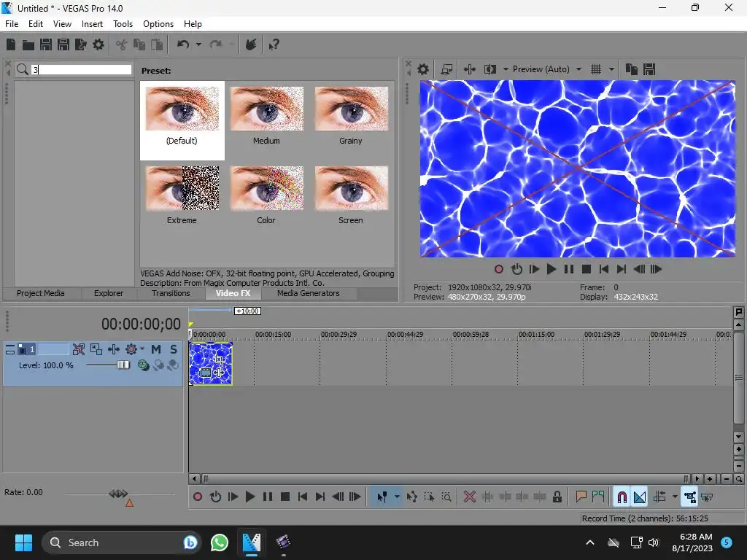Switch to Transitions tab
The height and width of the screenshot is (560, 747).
[x=171, y=293]
